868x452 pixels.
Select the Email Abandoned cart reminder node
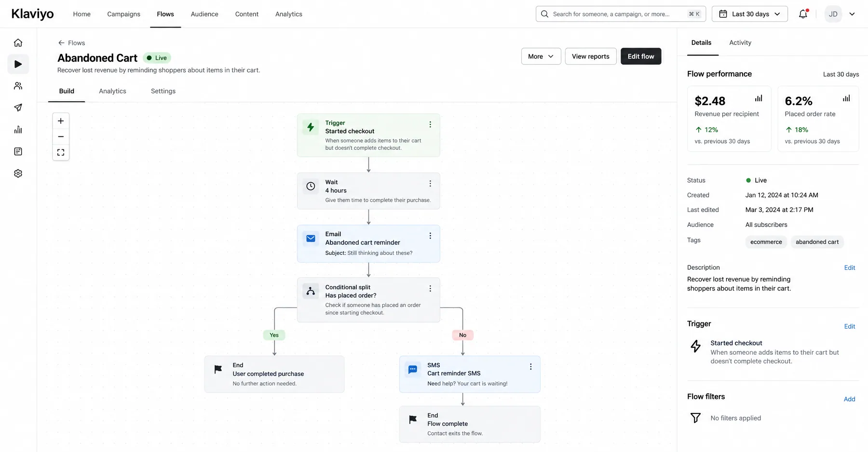click(368, 243)
